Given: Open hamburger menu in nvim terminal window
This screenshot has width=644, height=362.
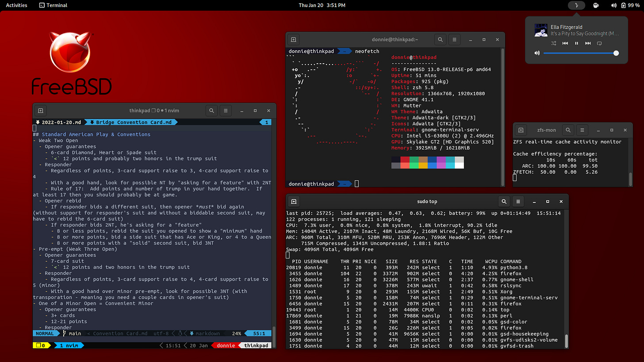Looking at the screenshot, I should click(226, 111).
